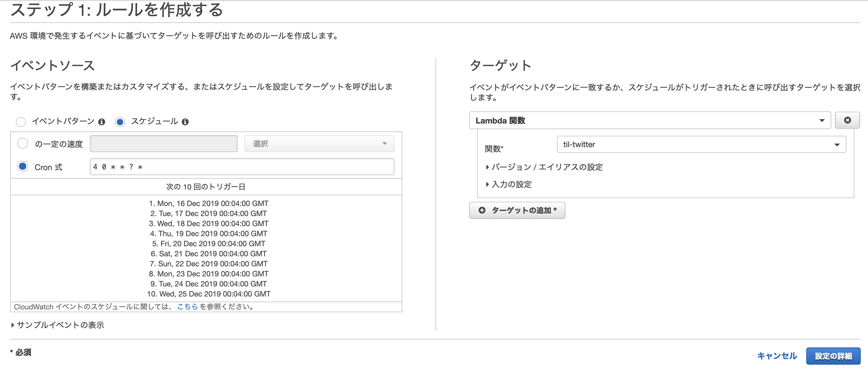Click trigger date Tue, 24 Dec 2019

tap(209, 284)
